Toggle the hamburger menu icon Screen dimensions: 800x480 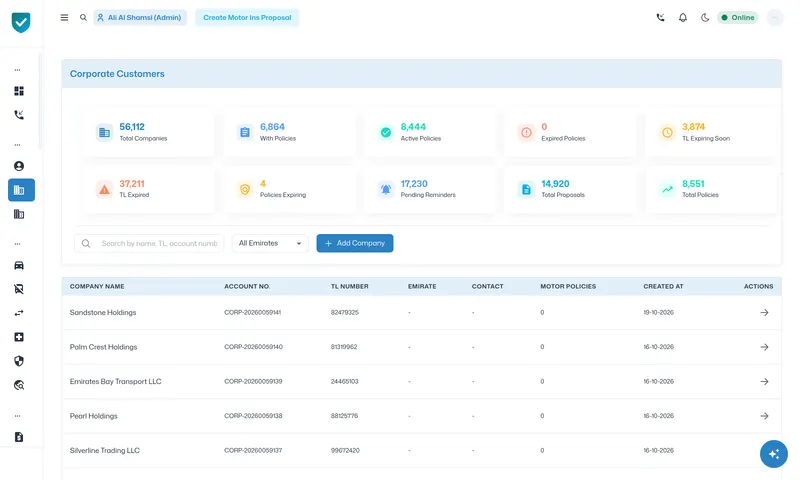pos(64,17)
